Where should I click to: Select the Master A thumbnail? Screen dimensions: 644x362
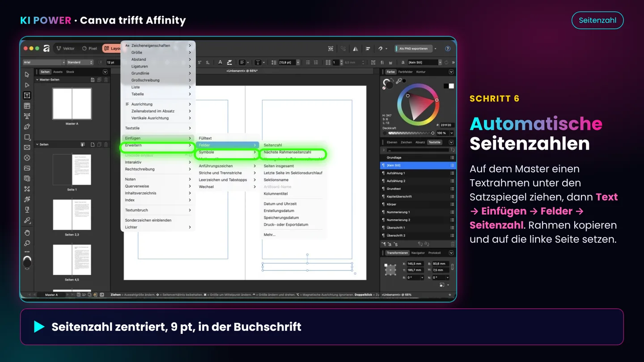[x=72, y=103]
